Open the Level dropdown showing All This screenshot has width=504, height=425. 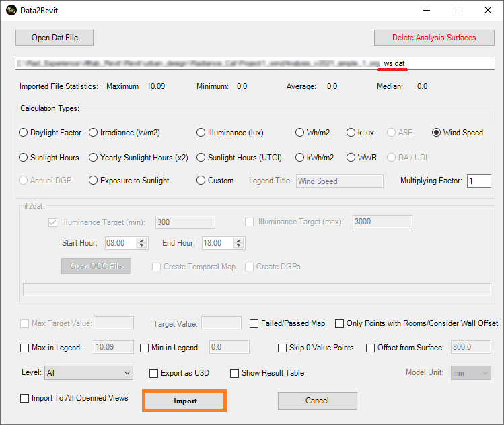tap(89, 373)
